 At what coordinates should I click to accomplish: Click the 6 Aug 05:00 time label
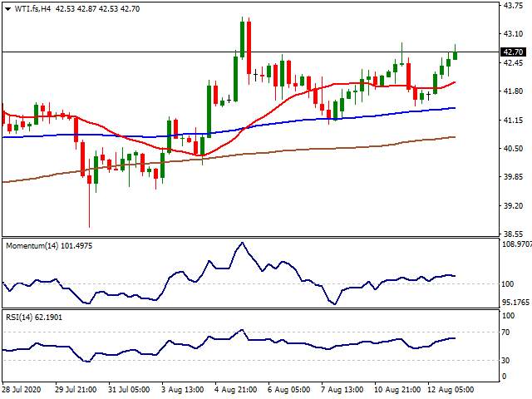(x=288, y=390)
